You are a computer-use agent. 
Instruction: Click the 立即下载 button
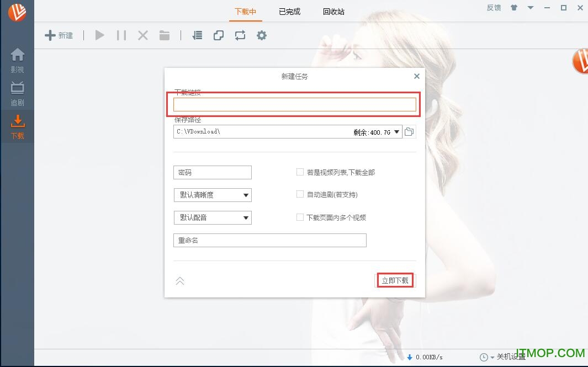395,280
